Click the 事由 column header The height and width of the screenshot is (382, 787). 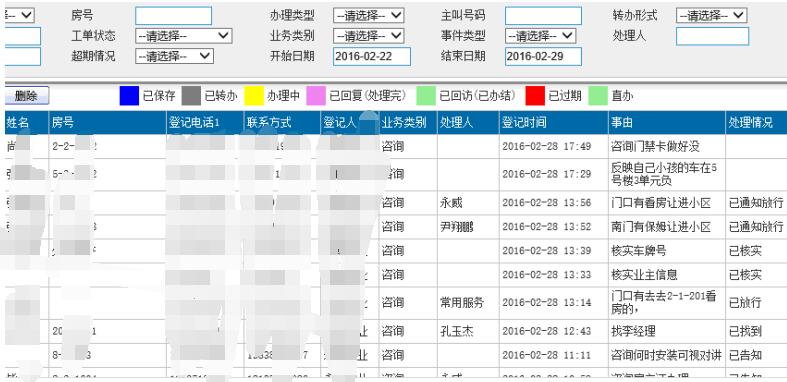coord(667,122)
